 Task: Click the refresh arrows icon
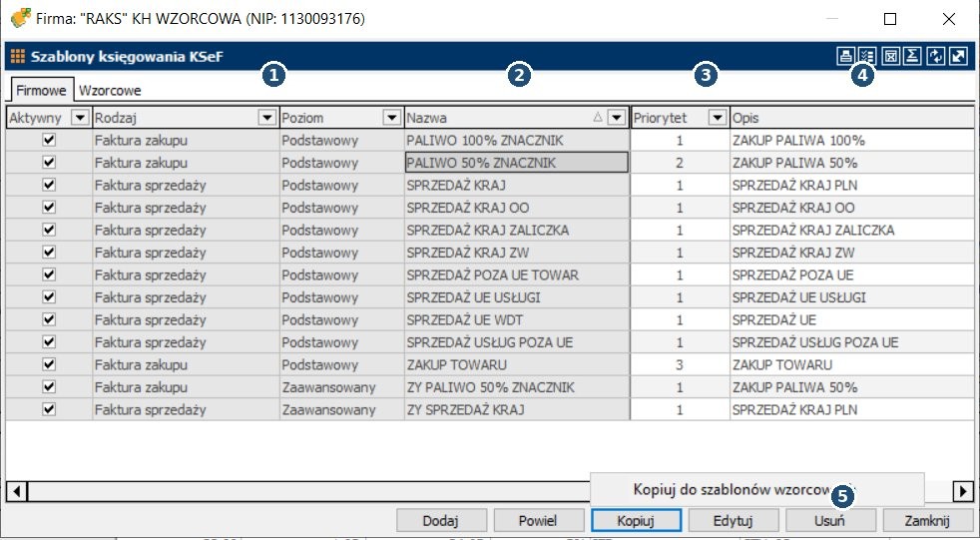click(935, 57)
